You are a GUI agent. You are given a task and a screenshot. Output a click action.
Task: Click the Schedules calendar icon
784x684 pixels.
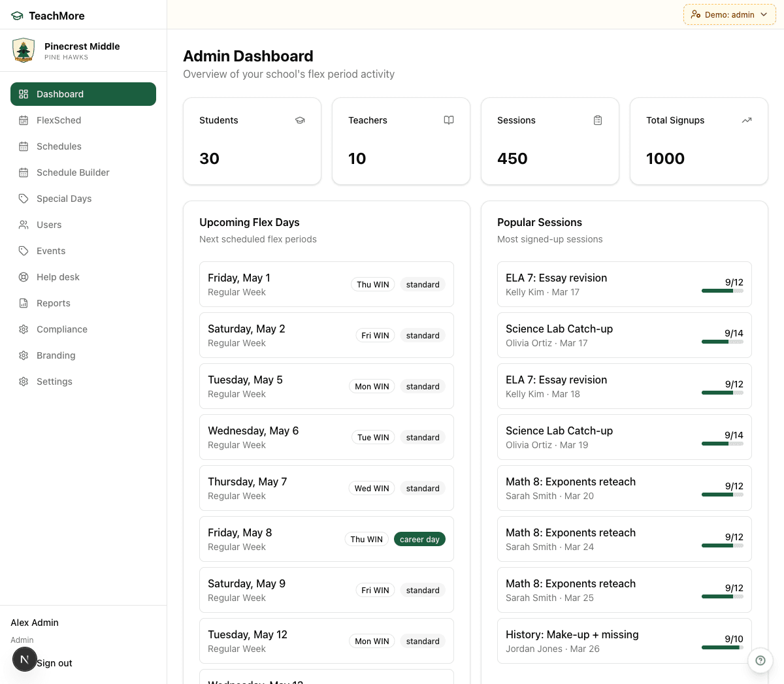coord(24,146)
